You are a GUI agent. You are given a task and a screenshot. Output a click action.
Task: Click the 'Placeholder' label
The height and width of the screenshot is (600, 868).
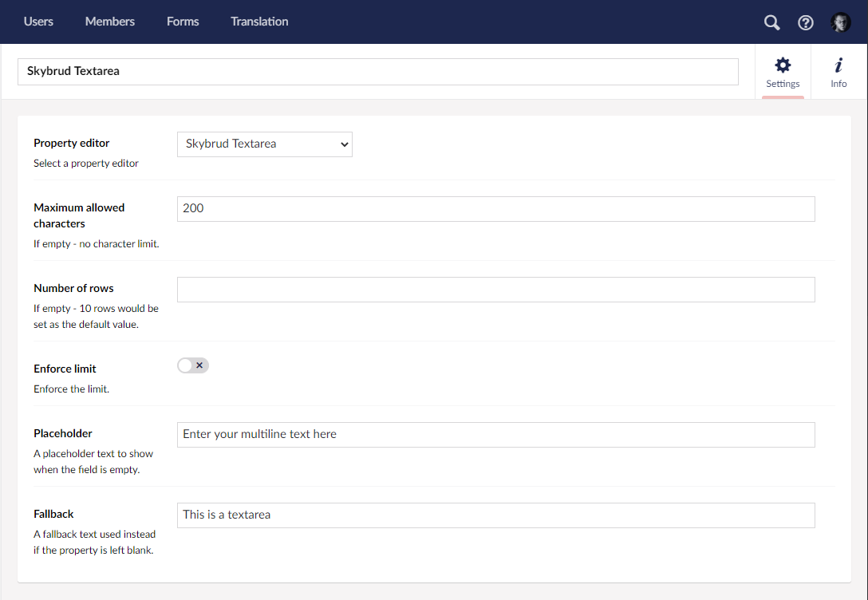click(x=62, y=433)
